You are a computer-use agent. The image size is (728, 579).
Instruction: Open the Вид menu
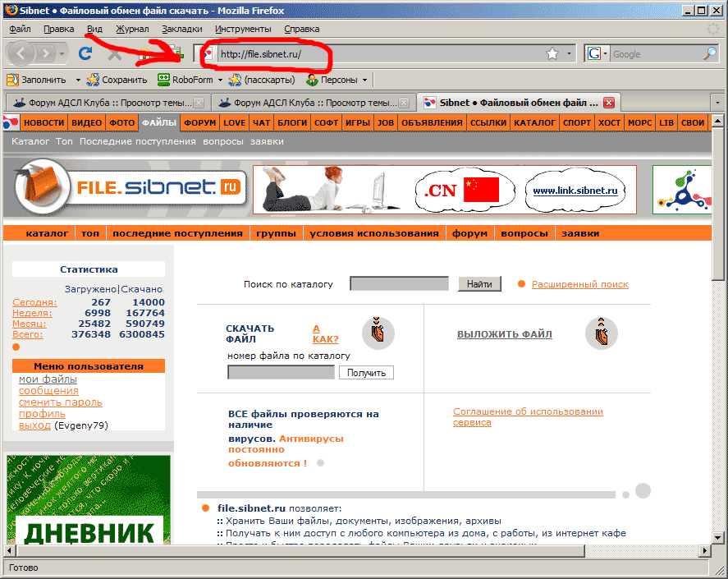pos(94,29)
